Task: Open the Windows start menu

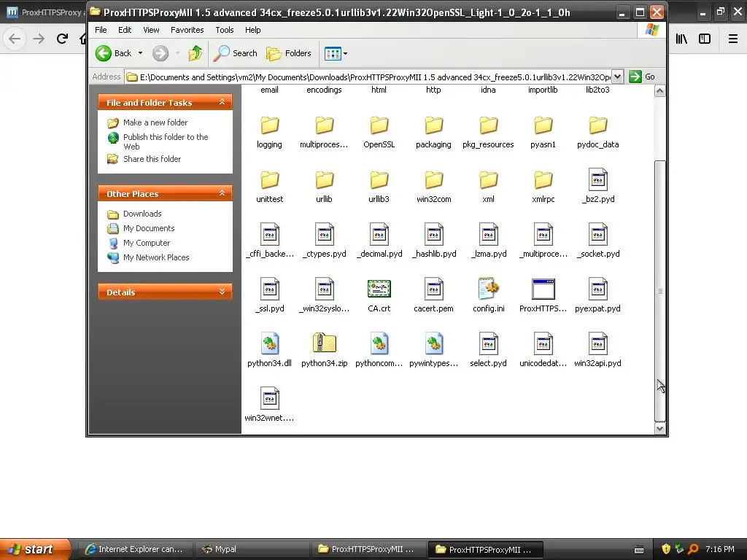Action: click(x=35, y=549)
